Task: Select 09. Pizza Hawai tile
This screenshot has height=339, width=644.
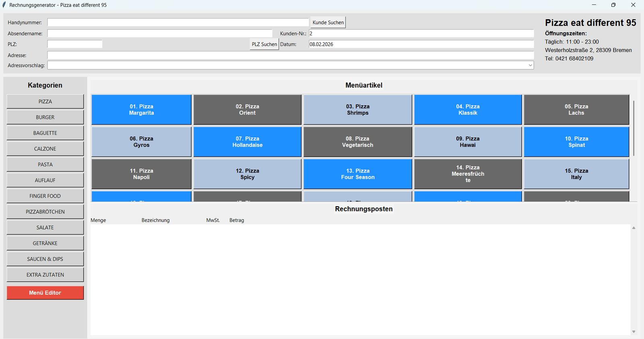Action: (x=468, y=142)
